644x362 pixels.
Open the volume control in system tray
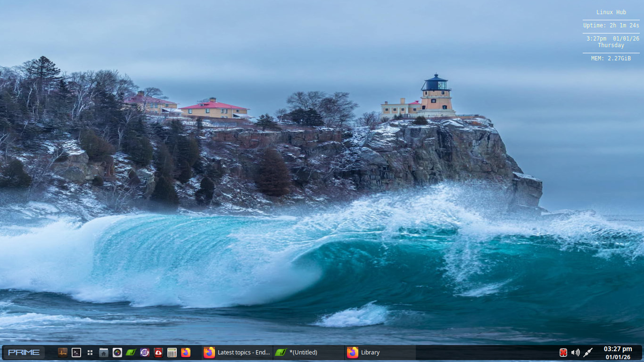point(575,352)
